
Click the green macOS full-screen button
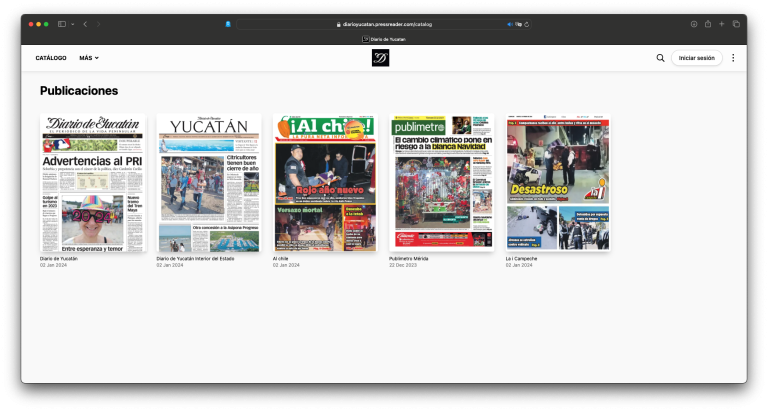(x=46, y=24)
